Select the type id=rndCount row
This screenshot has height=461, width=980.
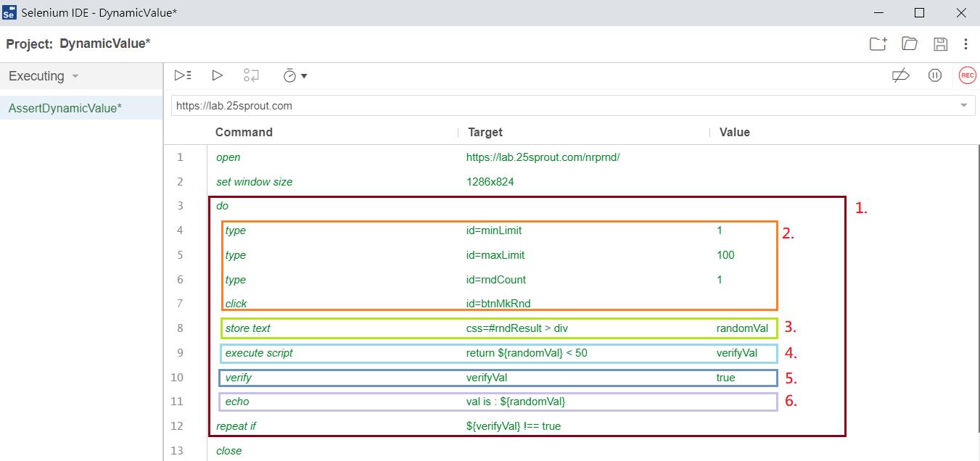pos(572,280)
